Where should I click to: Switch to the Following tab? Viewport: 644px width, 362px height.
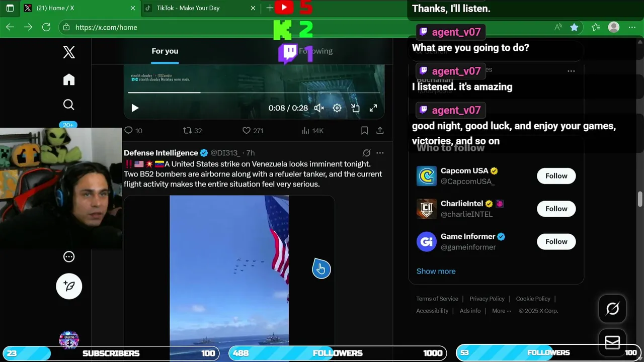coord(315,51)
